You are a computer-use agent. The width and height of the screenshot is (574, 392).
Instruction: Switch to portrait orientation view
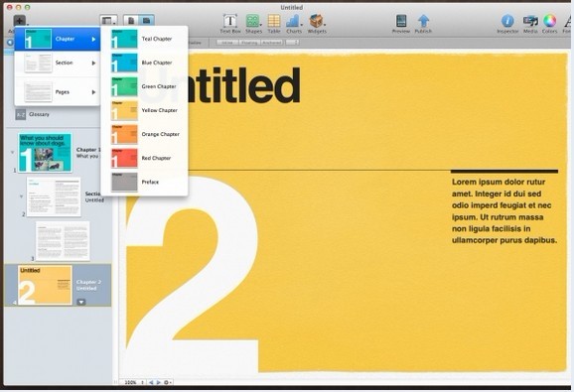(x=131, y=20)
